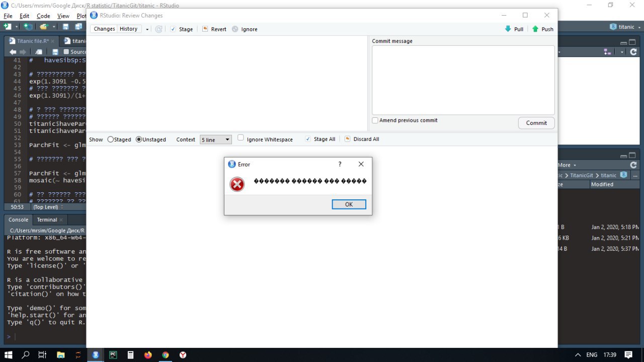Click the Revert button
This screenshot has height=362, width=644.
point(214,29)
